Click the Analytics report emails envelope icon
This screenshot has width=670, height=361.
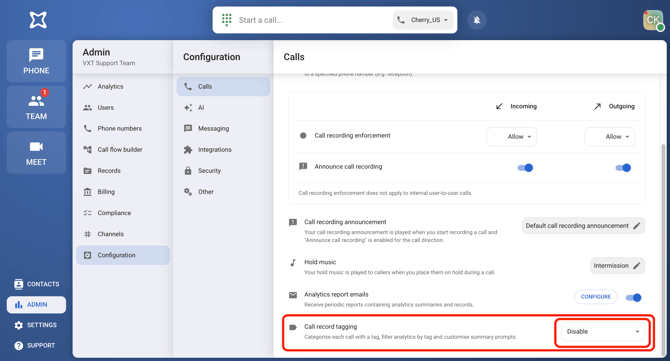point(293,295)
